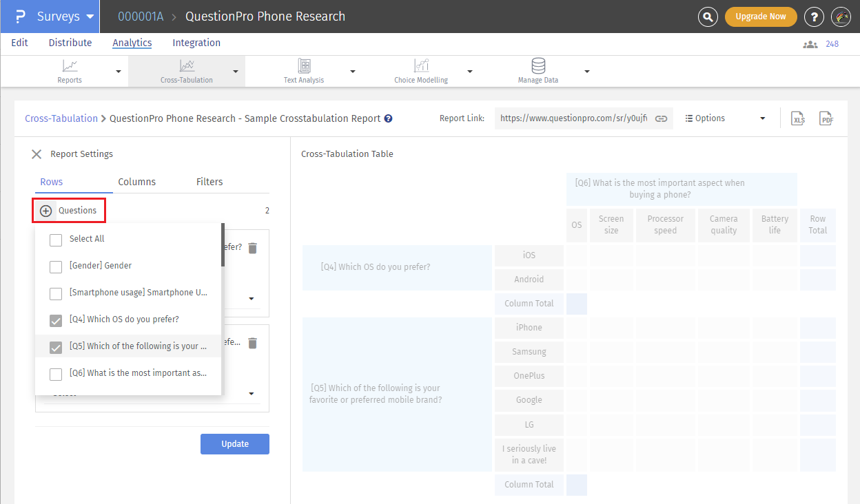Screen dimensions: 860x504
Task: Tick the Gender question checkbox
Action: coord(56,266)
